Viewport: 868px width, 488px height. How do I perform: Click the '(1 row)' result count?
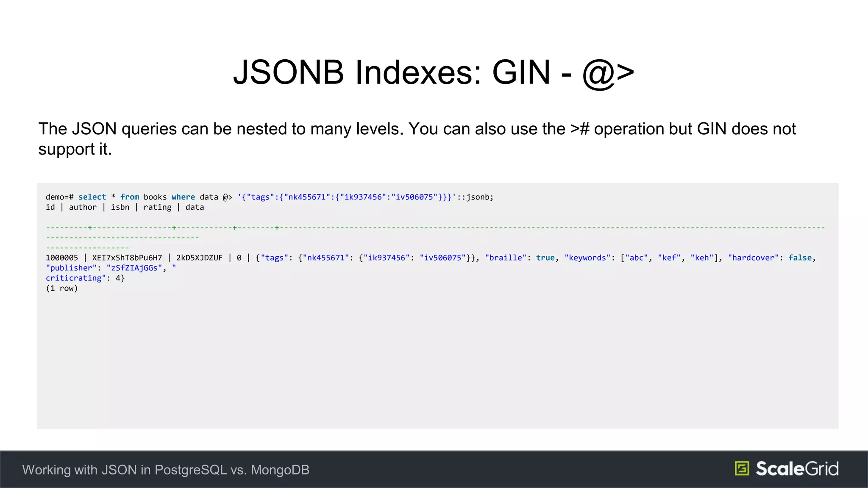(x=62, y=288)
